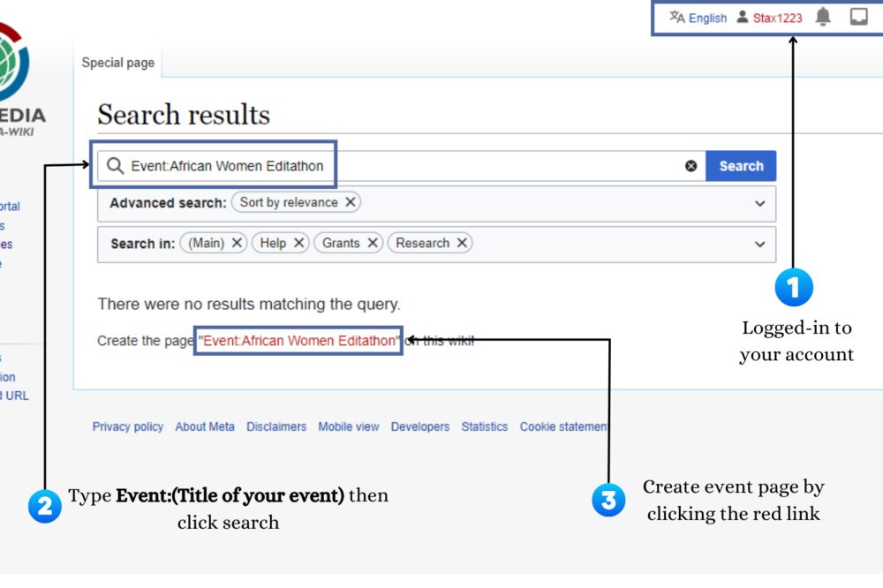
Task: Click into the search text field
Action: [x=494, y=166]
